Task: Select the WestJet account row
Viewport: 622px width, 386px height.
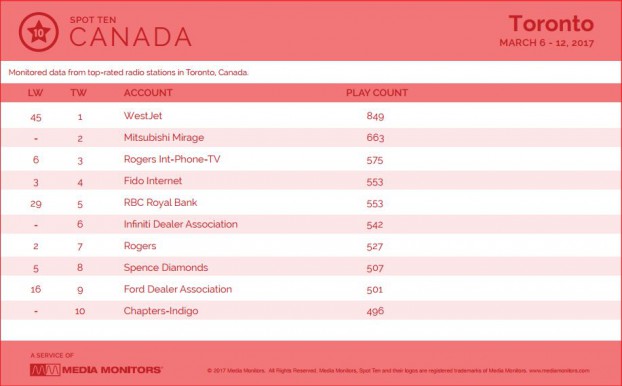Action: click(x=311, y=116)
